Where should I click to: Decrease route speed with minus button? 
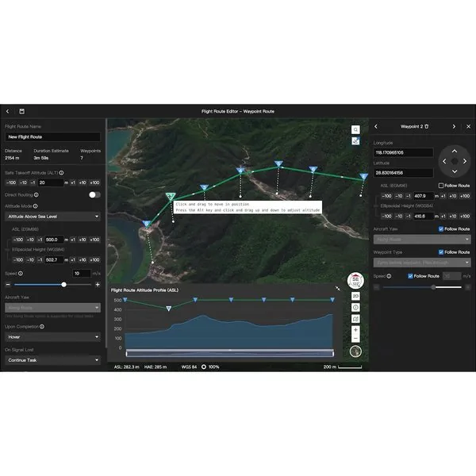(x=8, y=285)
